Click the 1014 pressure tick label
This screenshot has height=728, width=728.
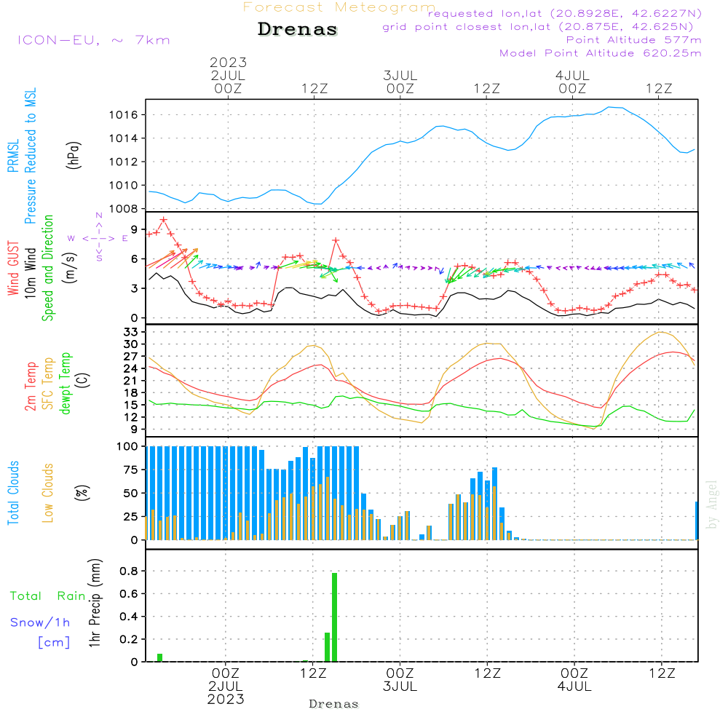(x=124, y=138)
